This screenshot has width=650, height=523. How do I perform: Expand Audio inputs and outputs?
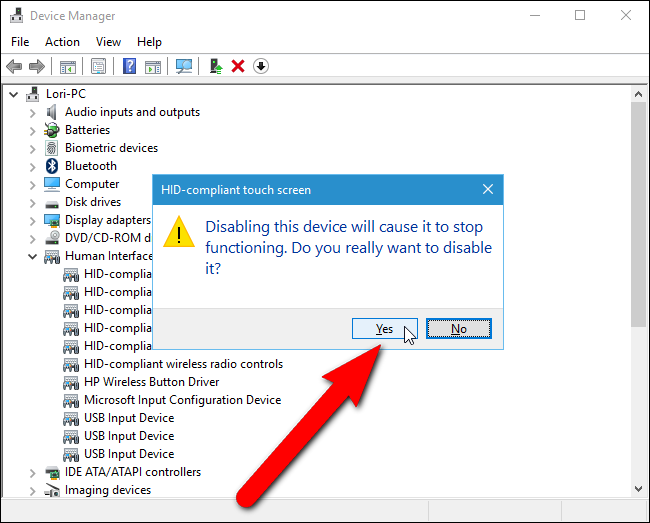(33, 113)
